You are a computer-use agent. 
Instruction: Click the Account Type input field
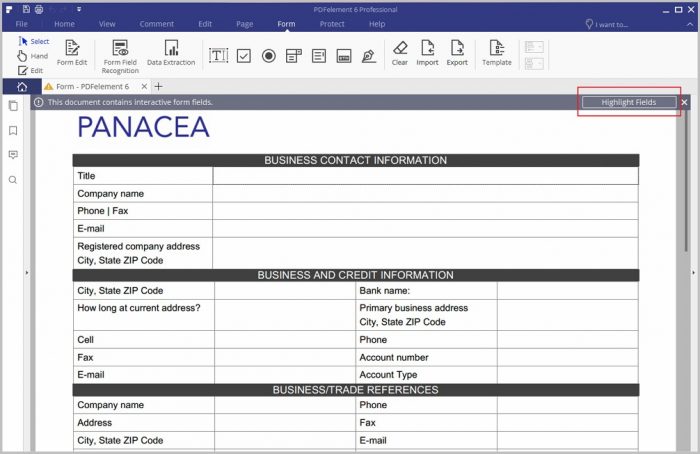[567, 375]
